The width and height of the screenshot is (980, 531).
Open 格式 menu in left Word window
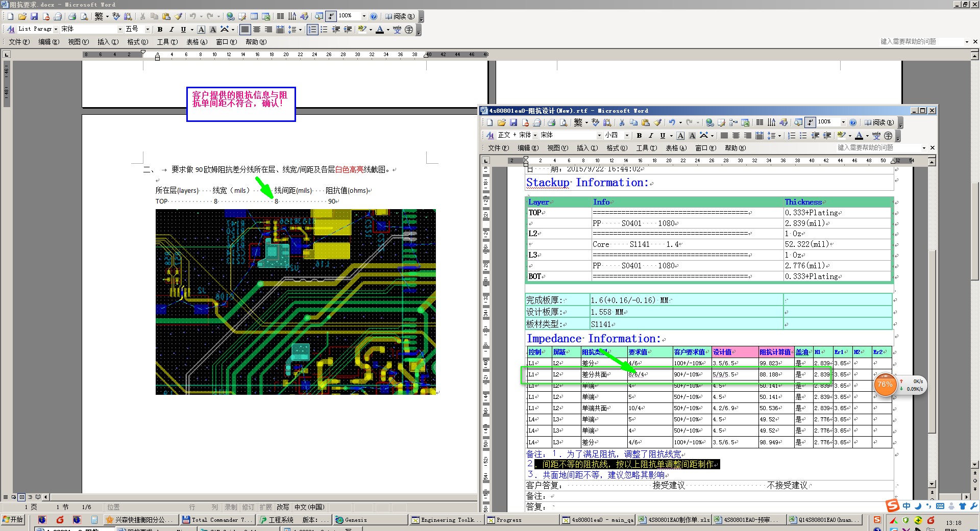[x=137, y=42]
